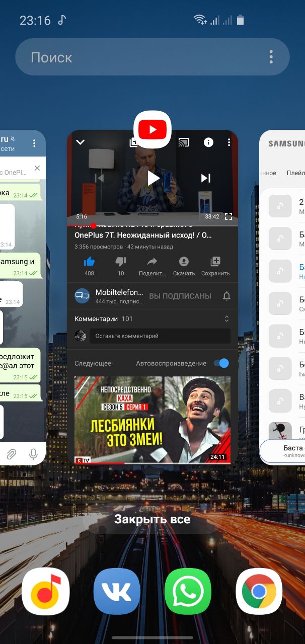Image resolution: width=305 pixels, height=644 pixels.
Task: Enter fullscreen in the YouTube player
Action: tap(228, 216)
